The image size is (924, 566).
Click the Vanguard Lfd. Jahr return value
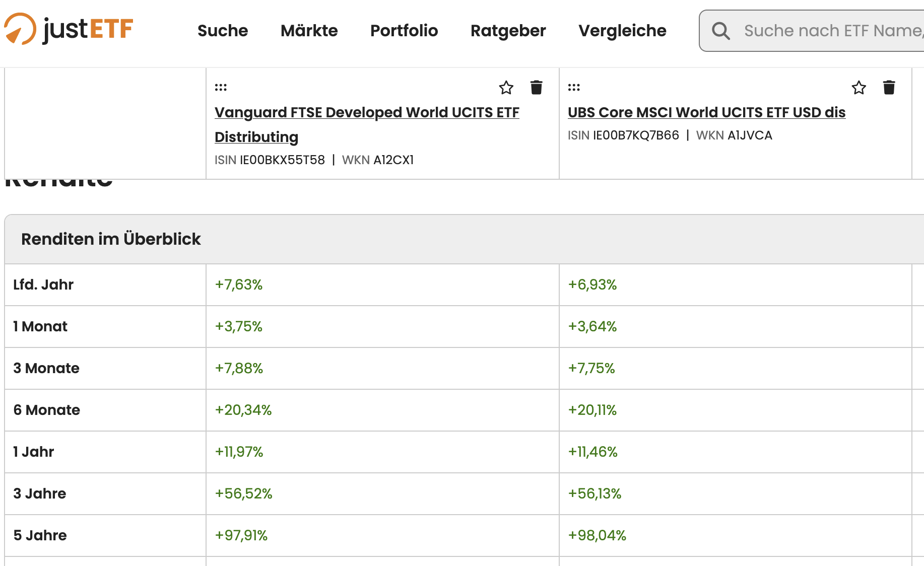(x=239, y=285)
